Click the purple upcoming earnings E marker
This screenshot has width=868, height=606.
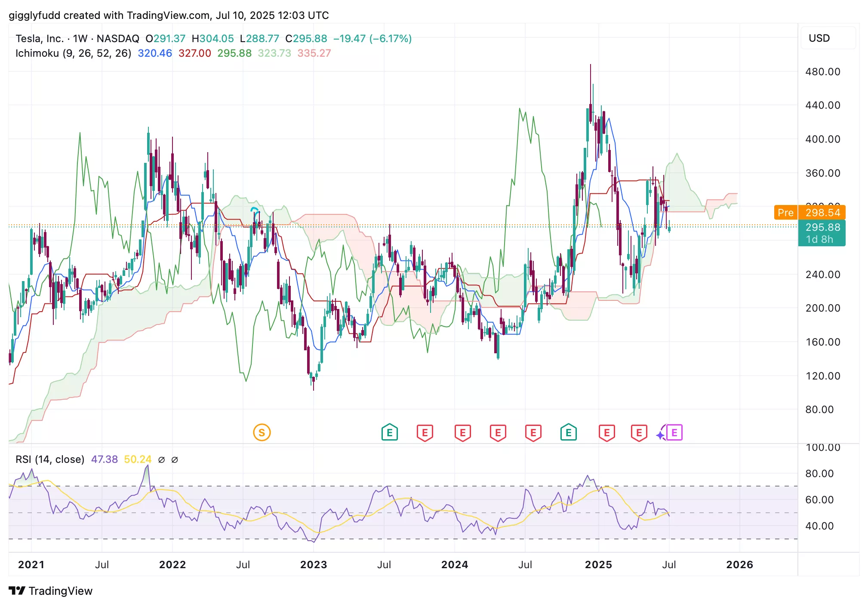point(674,432)
